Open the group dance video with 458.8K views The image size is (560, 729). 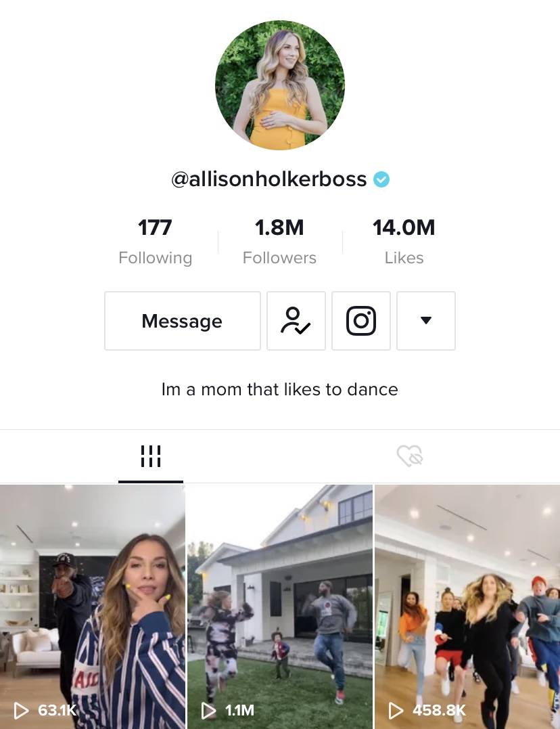467,606
